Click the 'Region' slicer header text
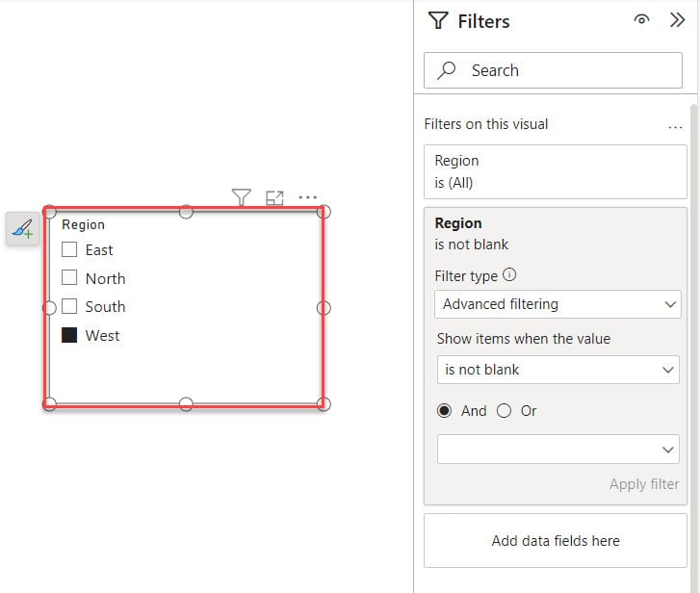Viewport: 700px width, 593px height. 83,224
